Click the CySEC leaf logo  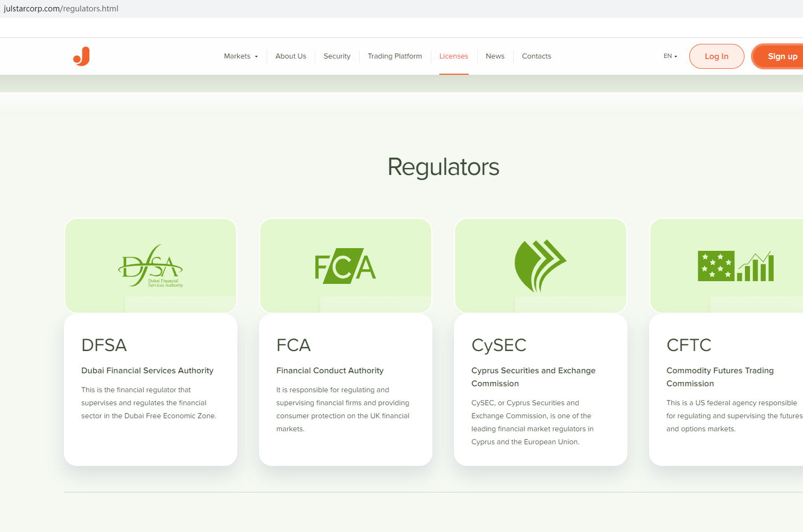(540, 266)
